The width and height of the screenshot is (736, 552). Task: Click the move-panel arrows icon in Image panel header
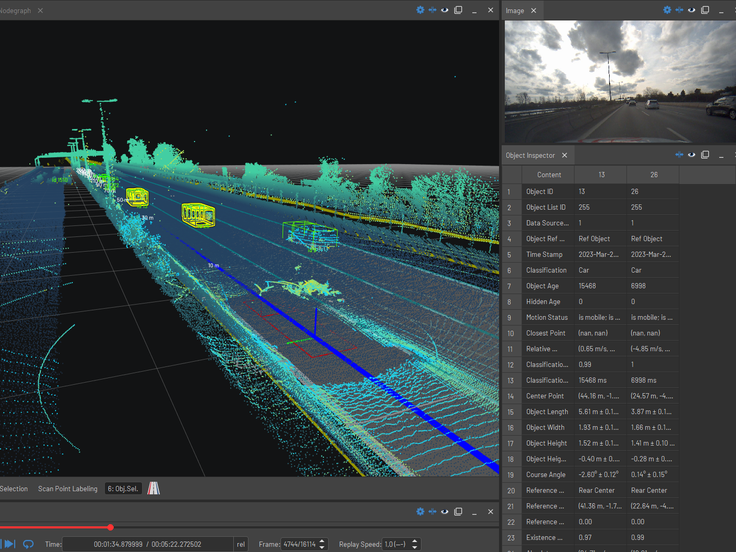pyautogui.click(x=679, y=10)
